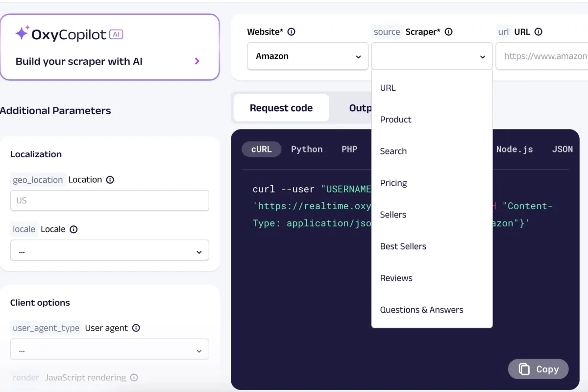
Task: Choose URL from the Scraper list
Action: point(432,88)
